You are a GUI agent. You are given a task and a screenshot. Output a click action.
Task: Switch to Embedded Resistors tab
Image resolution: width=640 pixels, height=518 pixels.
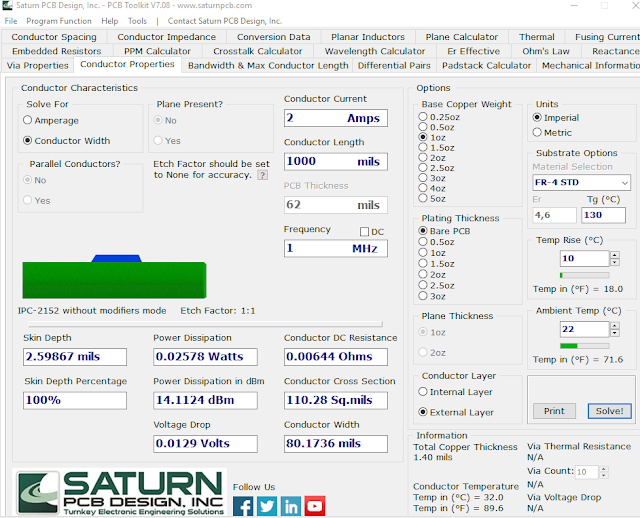click(56, 51)
